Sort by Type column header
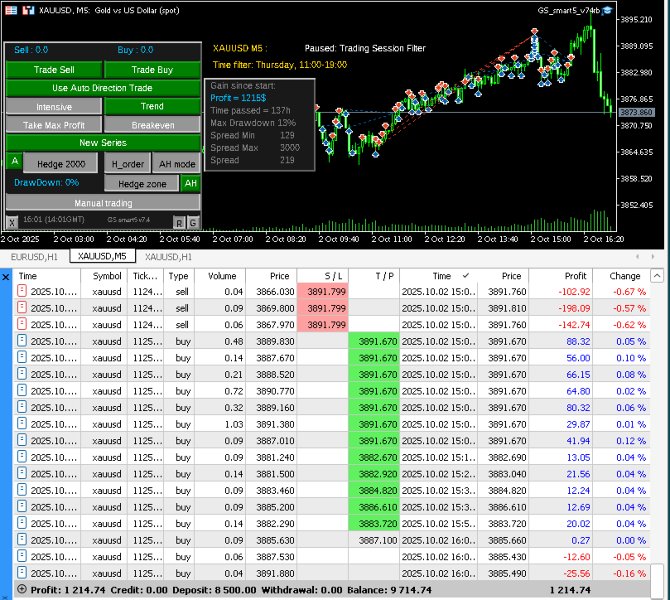Viewport: 670px width, 600px height. pyautogui.click(x=179, y=276)
